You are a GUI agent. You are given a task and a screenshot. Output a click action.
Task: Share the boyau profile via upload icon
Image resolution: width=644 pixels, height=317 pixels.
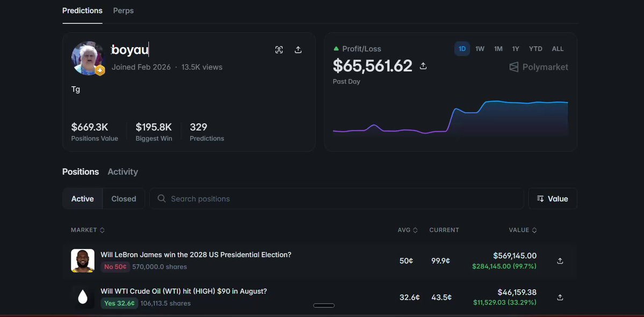[x=298, y=50]
